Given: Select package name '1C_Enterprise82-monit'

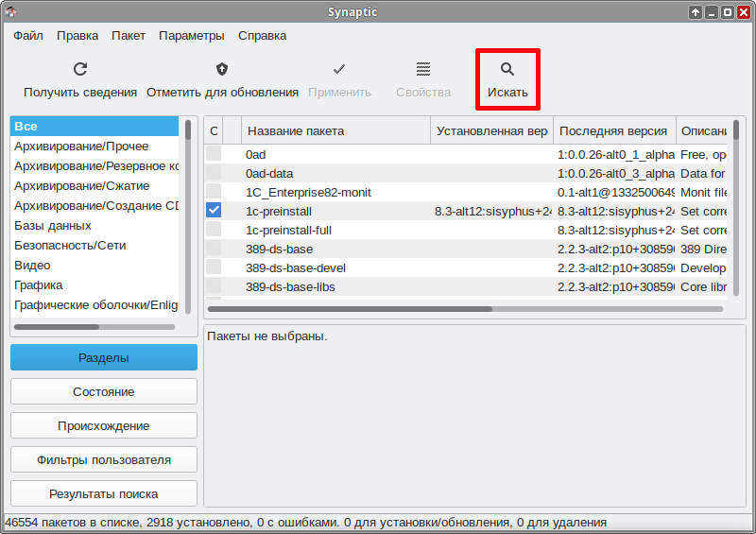Looking at the screenshot, I should [x=308, y=192].
